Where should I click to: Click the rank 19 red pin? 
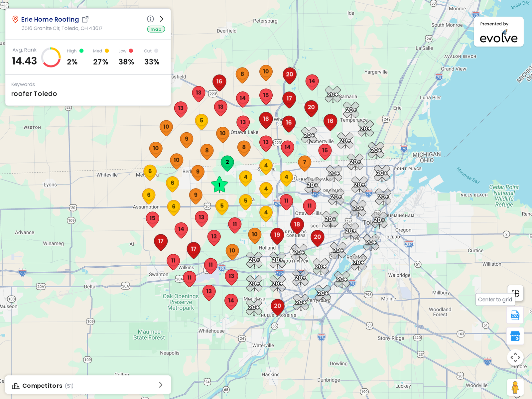click(x=277, y=235)
